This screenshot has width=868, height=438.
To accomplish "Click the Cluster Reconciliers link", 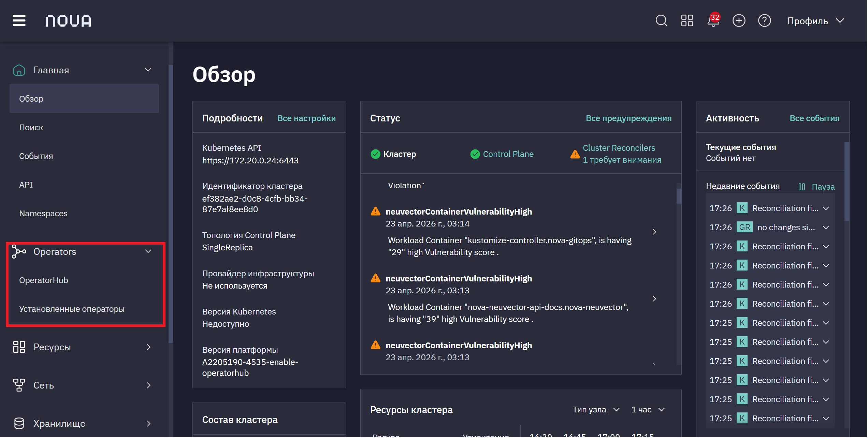I will (619, 148).
